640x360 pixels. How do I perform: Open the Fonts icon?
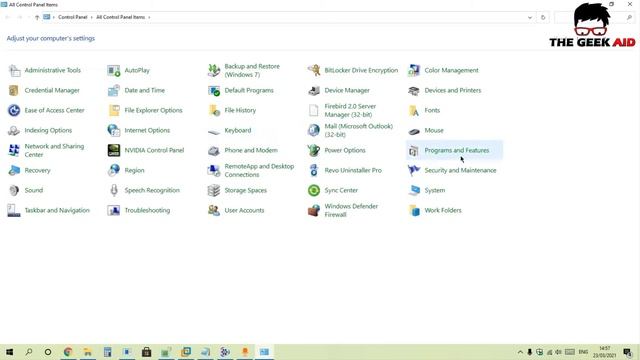pos(414,110)
